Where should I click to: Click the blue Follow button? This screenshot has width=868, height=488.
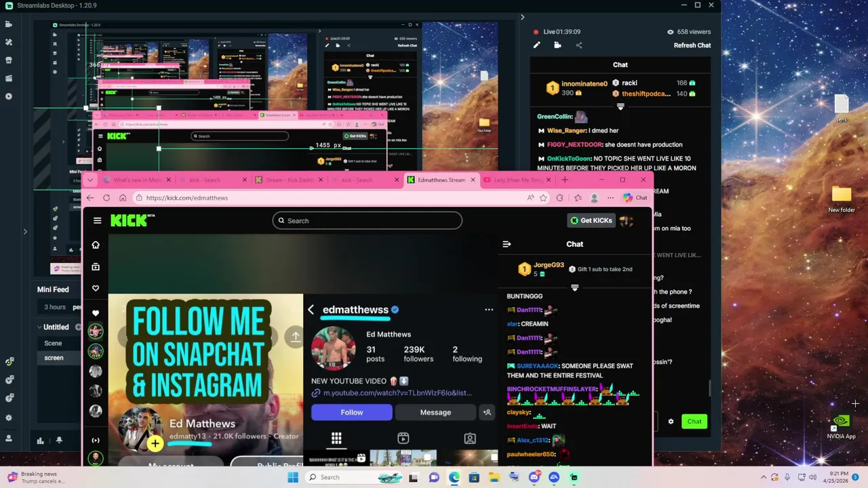[x=351, y=412]
